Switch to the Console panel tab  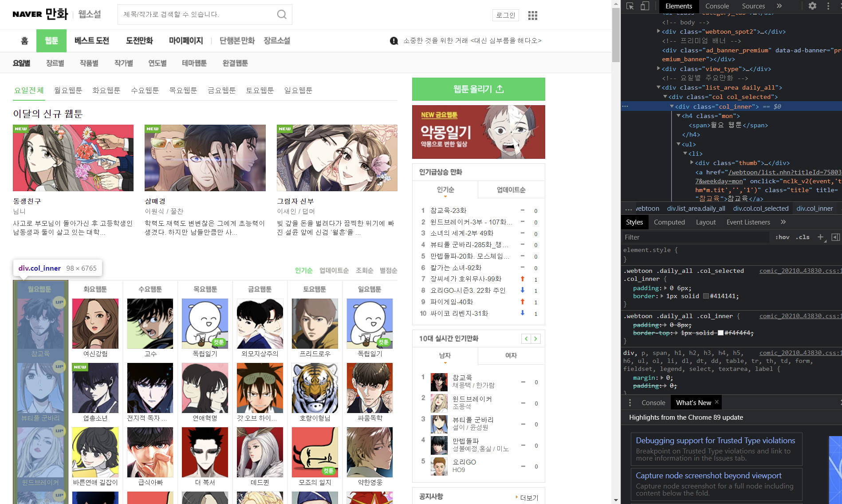point(717,6)
